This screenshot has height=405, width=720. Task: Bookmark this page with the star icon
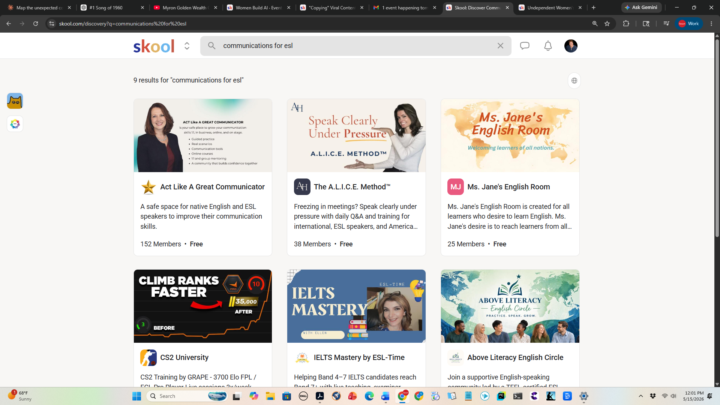pos(607,23)
